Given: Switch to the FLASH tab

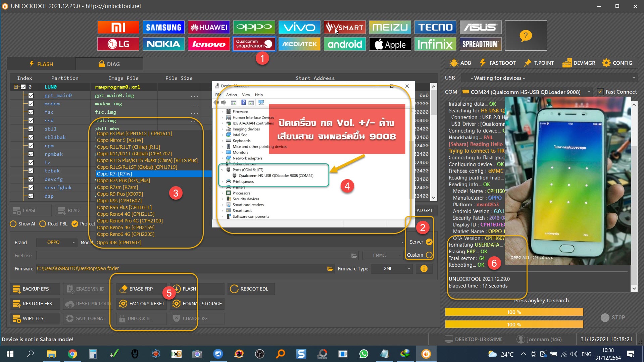Looking at the screenshot, I should 41,64.
